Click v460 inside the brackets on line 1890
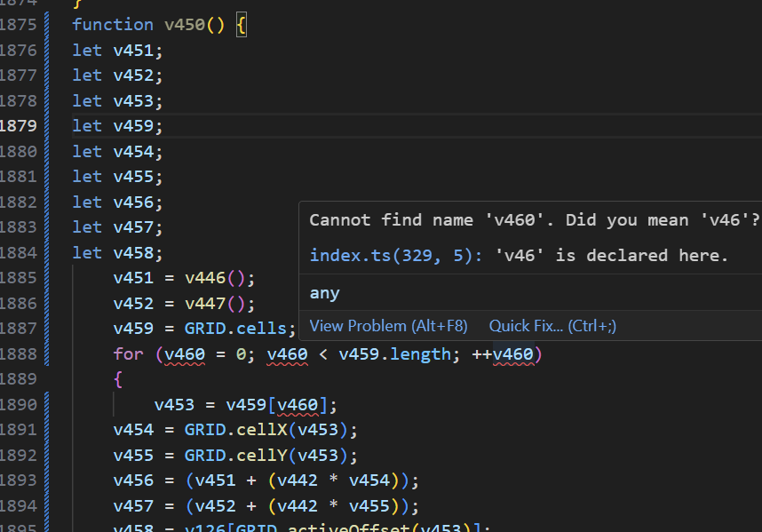The image size is (762, 532). [x=298, y=405]
